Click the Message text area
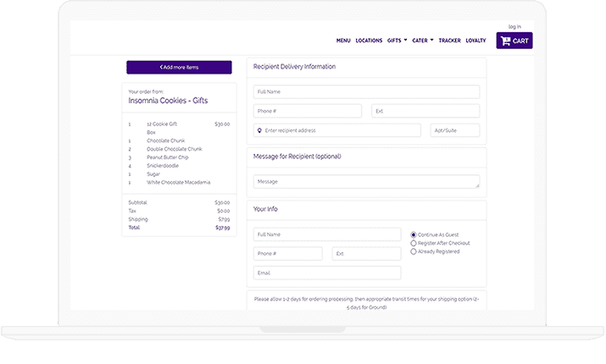 tap(366, 181)
